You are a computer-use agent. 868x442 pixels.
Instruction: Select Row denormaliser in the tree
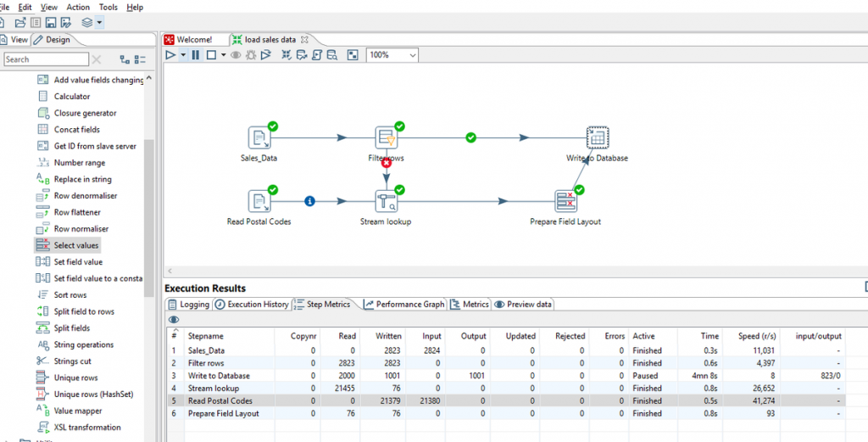tap(86, 195)
